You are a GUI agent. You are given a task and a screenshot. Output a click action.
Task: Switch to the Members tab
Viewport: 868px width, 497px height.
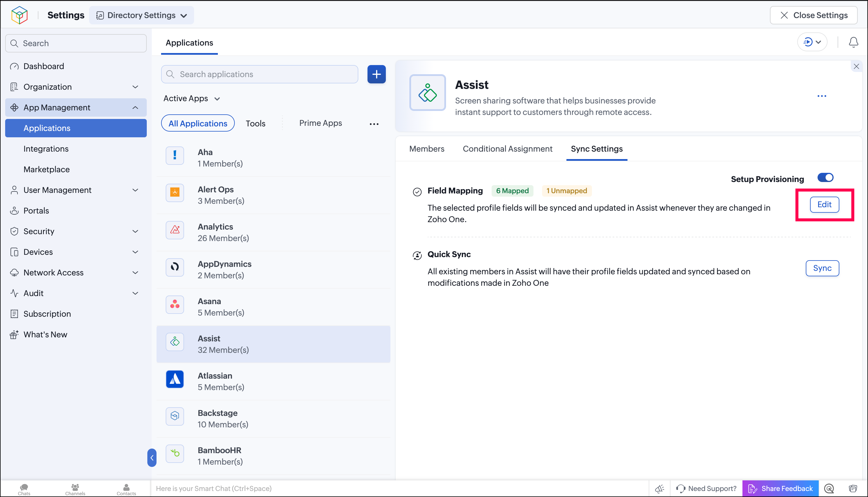(427, 149)
